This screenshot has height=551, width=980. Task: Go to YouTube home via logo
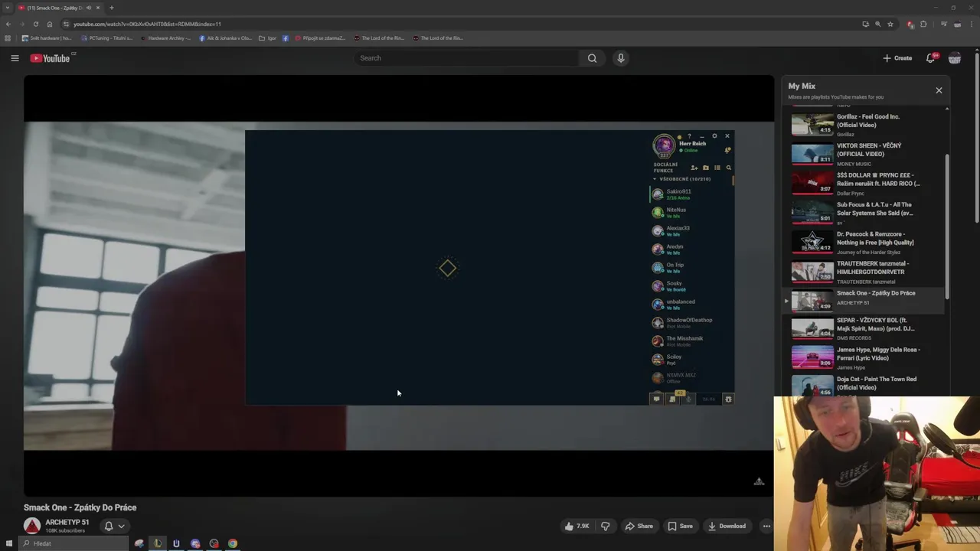(x=50, y=58)
